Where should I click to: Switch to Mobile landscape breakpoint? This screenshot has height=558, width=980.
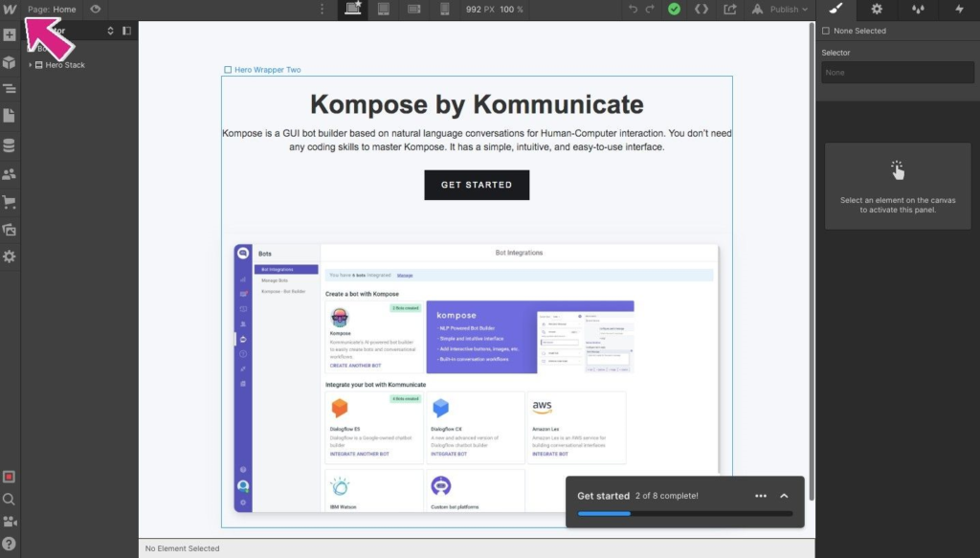(414, 10)
